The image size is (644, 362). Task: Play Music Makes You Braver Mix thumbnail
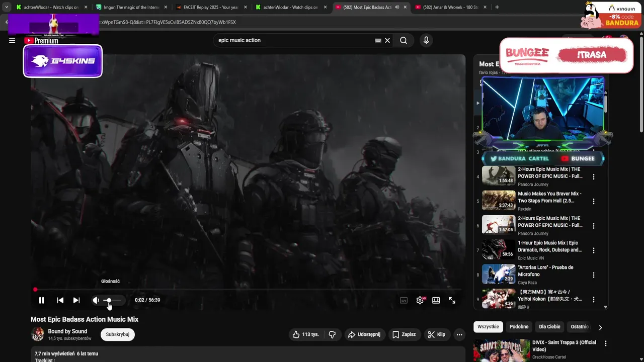[499, 201]
